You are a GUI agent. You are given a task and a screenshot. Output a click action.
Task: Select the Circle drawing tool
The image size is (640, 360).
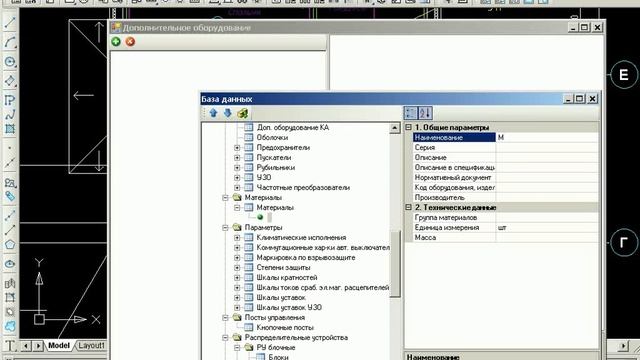click(x=10, y=62)
